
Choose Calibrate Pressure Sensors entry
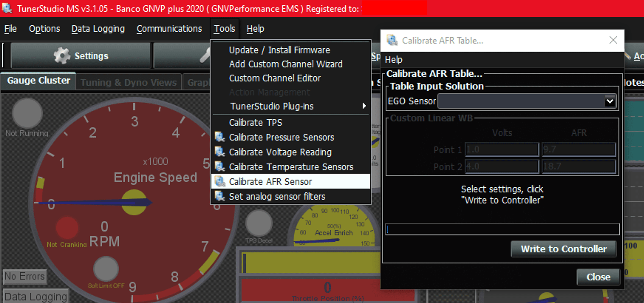coord(290,137)
